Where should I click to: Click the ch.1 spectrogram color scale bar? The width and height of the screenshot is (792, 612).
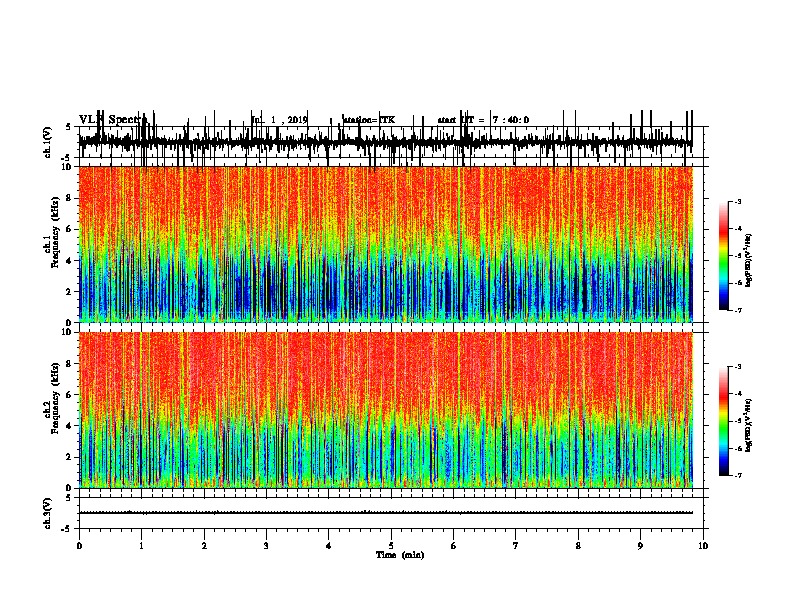pyautogui.click(x=724, y=256)
